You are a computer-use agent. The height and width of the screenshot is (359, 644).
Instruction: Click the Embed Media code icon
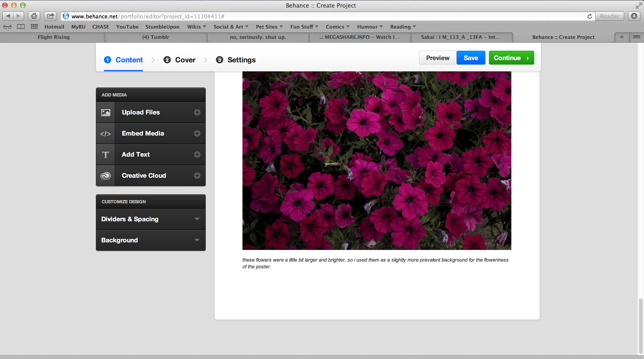pyautogui.click(x=106, y=134)
